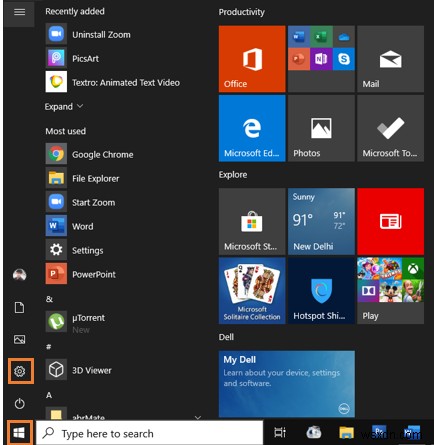
Task: Open OneNote in the Office apps tile
Action: [x=321, y=59]
